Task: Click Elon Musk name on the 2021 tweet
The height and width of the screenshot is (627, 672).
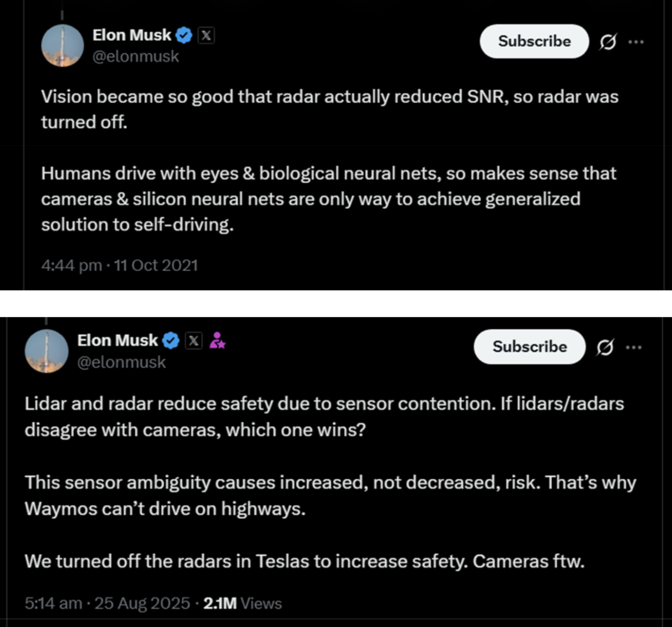Action: click(x=132, y=35)
